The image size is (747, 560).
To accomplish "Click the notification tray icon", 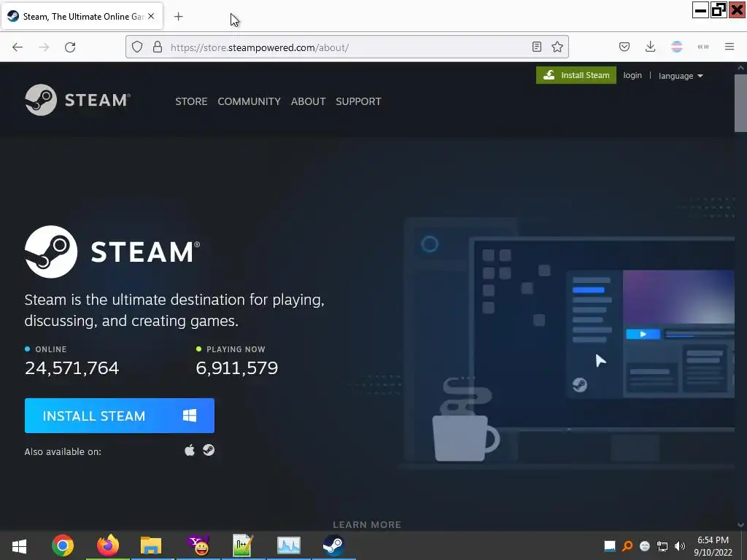I will point(610,546).
